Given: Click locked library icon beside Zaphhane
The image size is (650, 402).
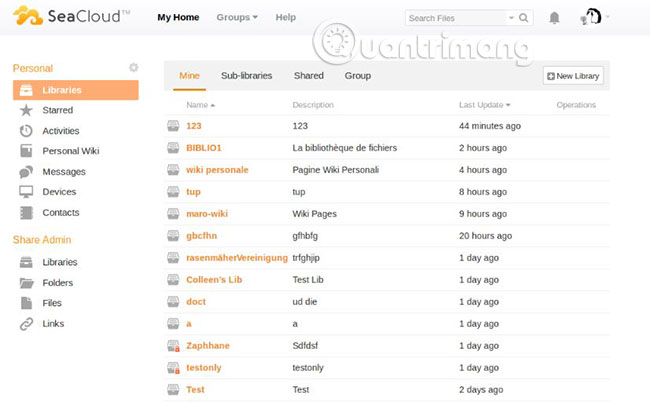Looking at the screenshot, I should coord(173,346).
